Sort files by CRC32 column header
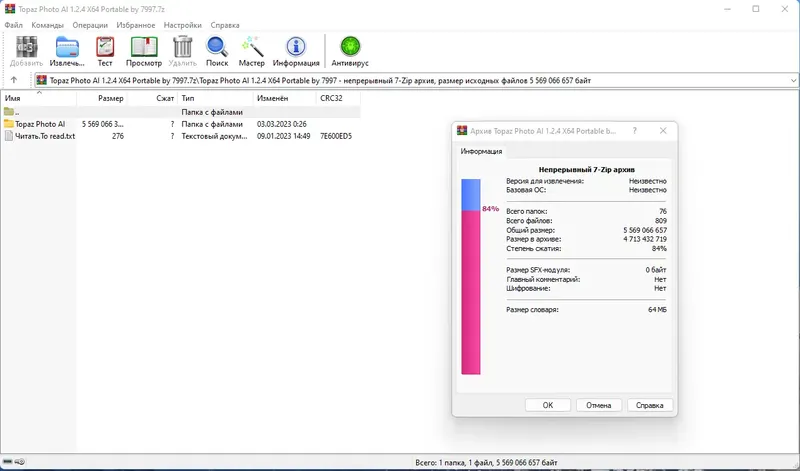Image resolution: width=800 pixels, height=471 pixels. pos(338,98)
